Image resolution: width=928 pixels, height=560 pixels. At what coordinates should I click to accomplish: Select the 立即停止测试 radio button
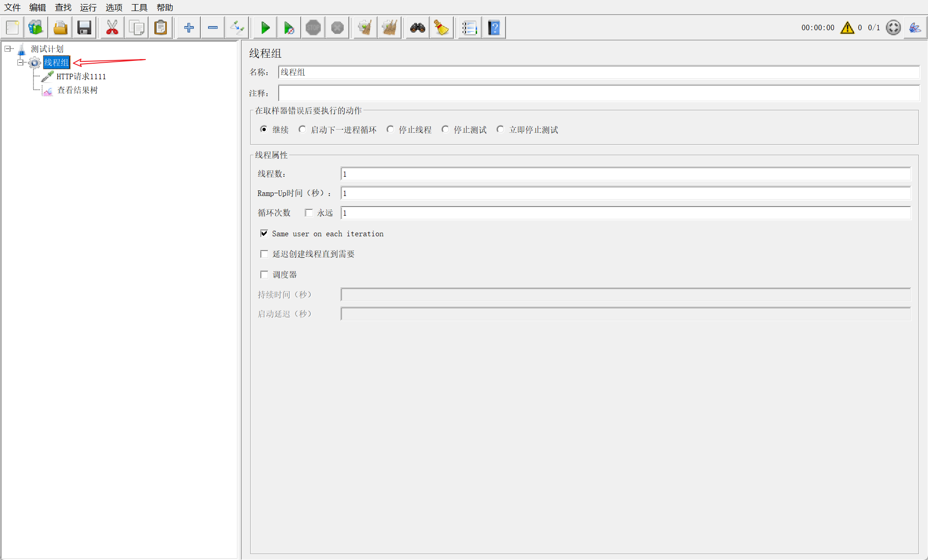point(500,130)
